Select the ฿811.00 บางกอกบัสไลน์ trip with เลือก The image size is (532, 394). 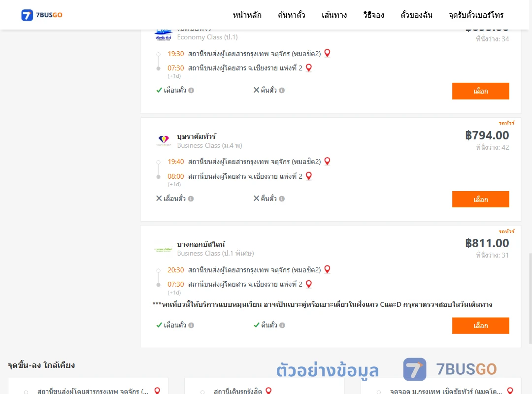pyautogui.click(x=480, y=326)
